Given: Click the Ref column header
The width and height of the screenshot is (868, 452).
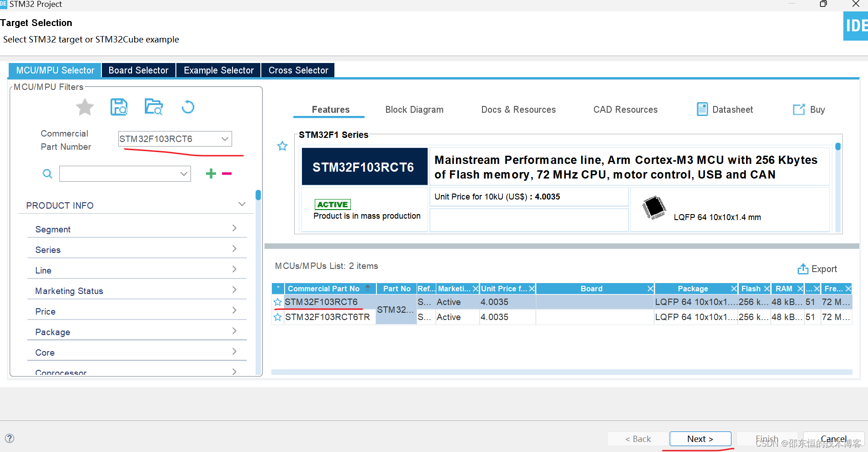Looking at the screenshot, I should click(x=426, y=289).
